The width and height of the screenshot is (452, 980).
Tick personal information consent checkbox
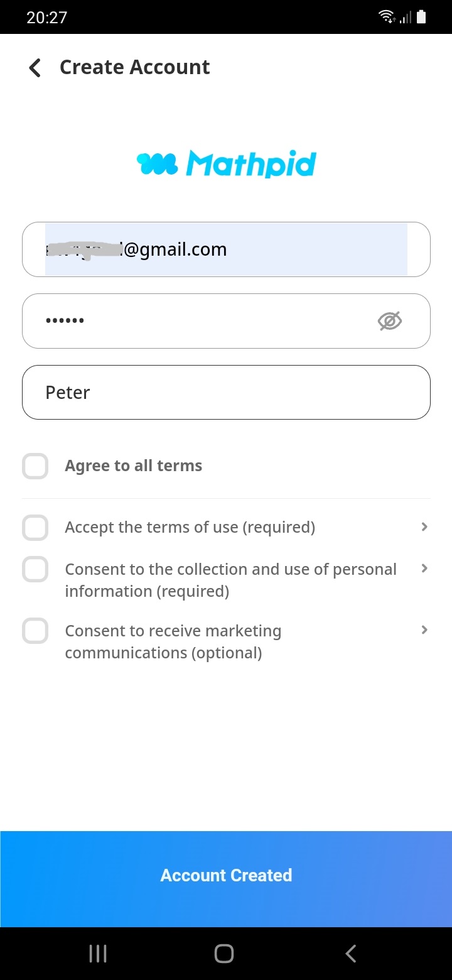pyautogui.click(x=35, y=570)
